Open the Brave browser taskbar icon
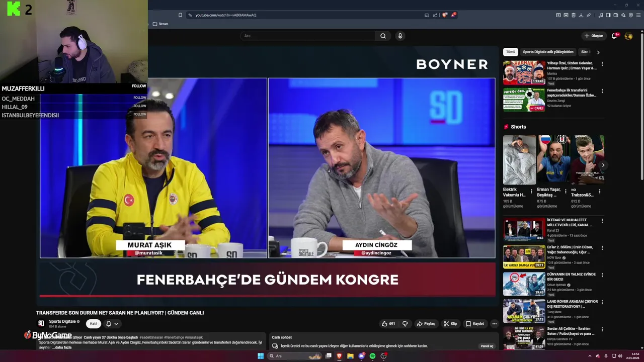Viewport: 644px width, 362px height. [339, 356]
